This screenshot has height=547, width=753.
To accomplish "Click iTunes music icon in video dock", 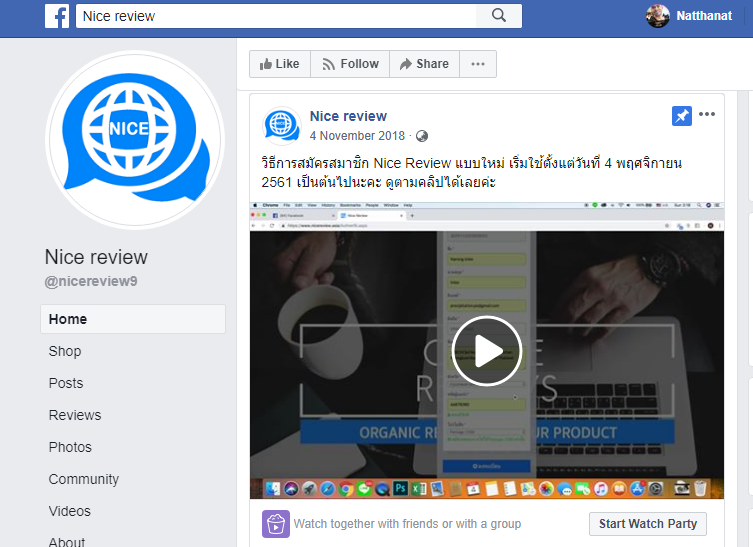I will click(x=601, y=489).
